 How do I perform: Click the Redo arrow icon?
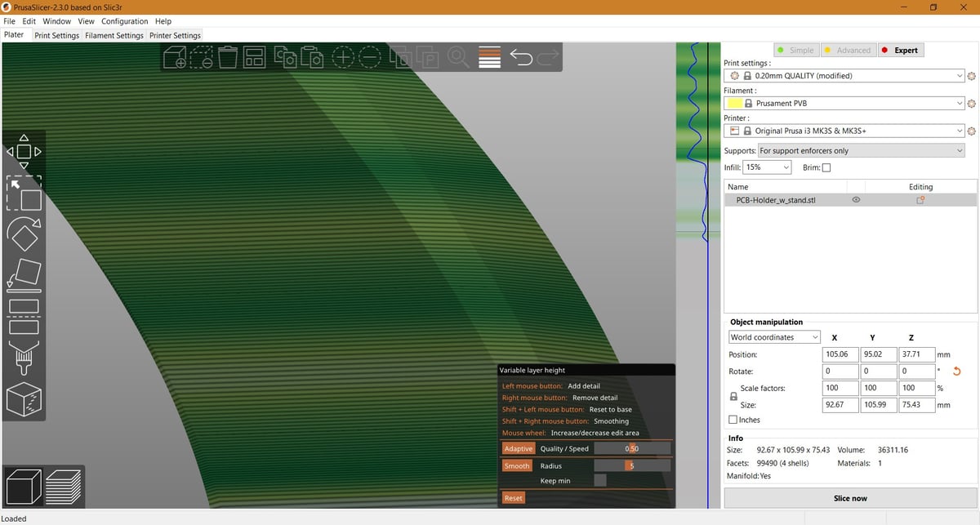tap(549, 56)
